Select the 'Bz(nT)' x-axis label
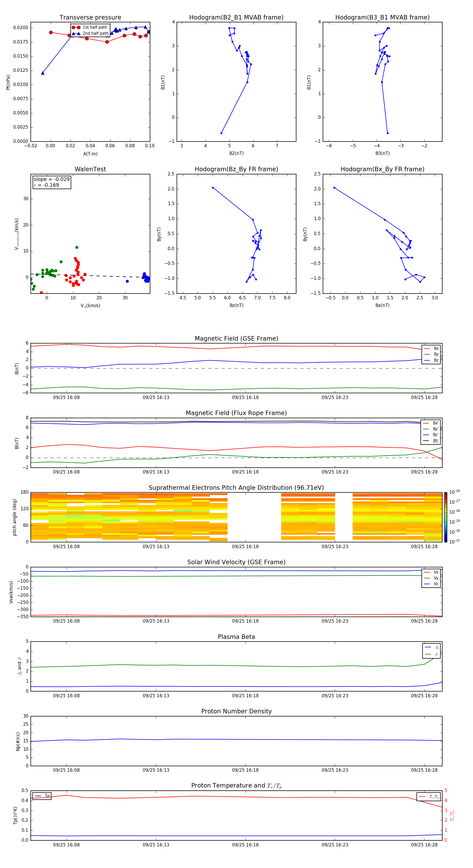Viewport: 473px width, 868px height. click(236, 305)
